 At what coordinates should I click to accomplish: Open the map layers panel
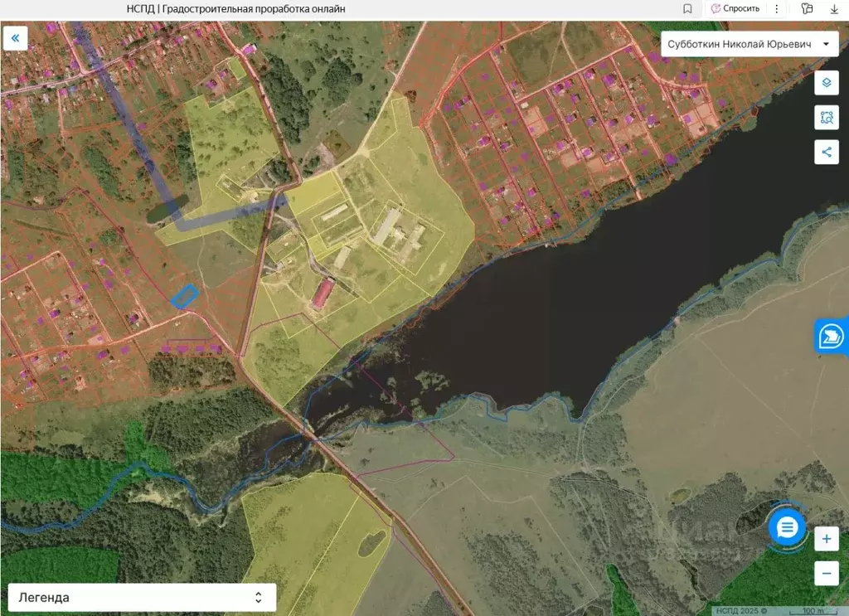826,83
